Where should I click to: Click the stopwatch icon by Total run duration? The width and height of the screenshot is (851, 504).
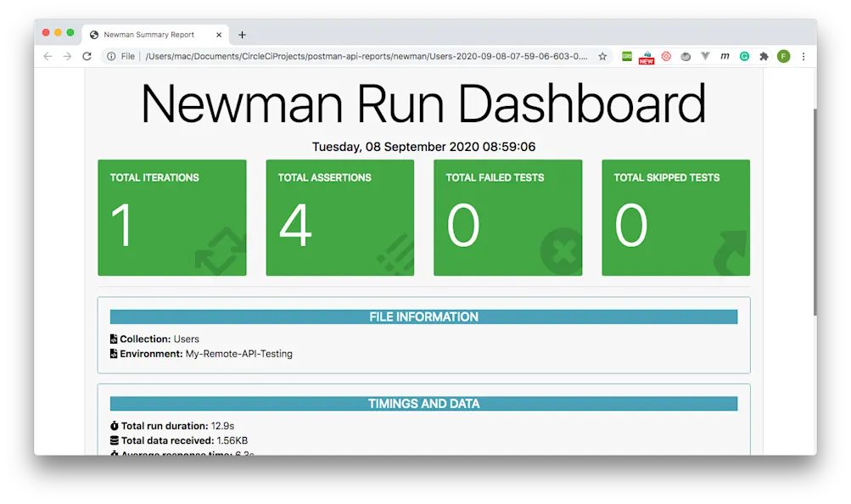coord(114,426)
